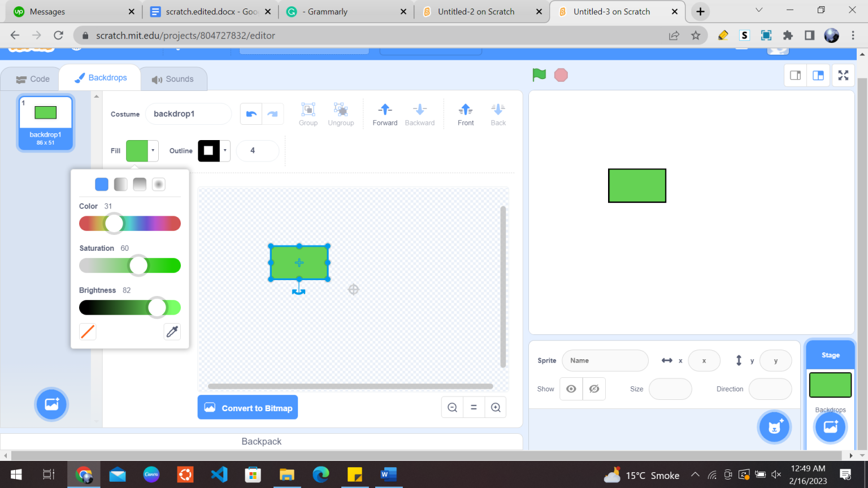This screenshot has height=488, width=868.
Task: Bring the rectangle Forward
Action: point(385,114)
